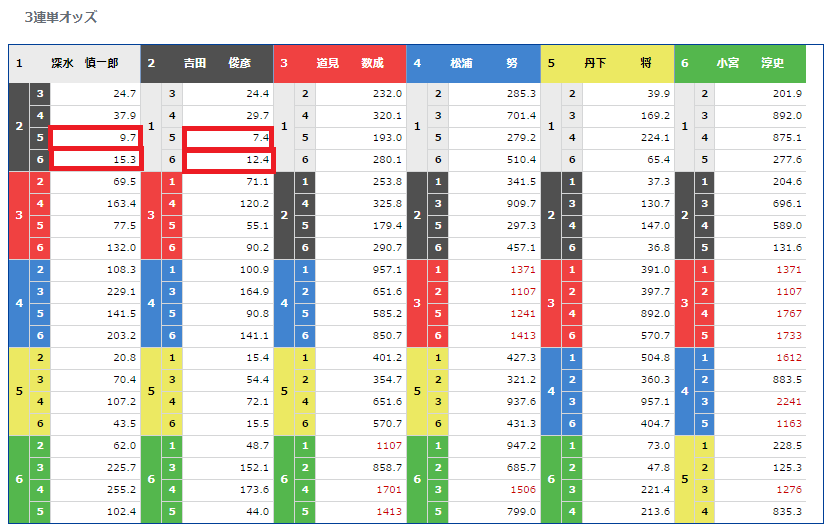Image resolution: width=829 pixels, height=528 pixels.
Task: Click the 77.5 odds cell
Action: pyautogui.click(x=95, y=226)
